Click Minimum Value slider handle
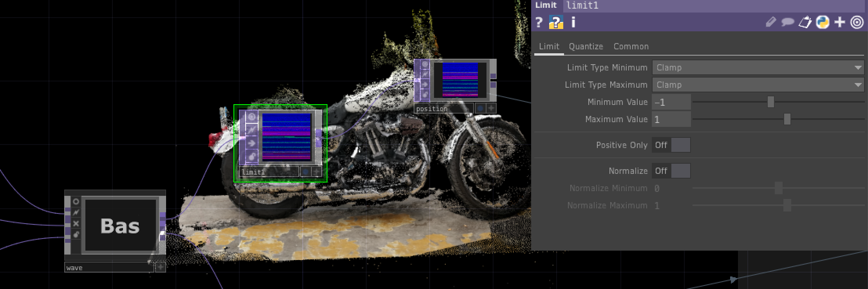The width and height of the screenshot is (868, 289). point(770,102)
